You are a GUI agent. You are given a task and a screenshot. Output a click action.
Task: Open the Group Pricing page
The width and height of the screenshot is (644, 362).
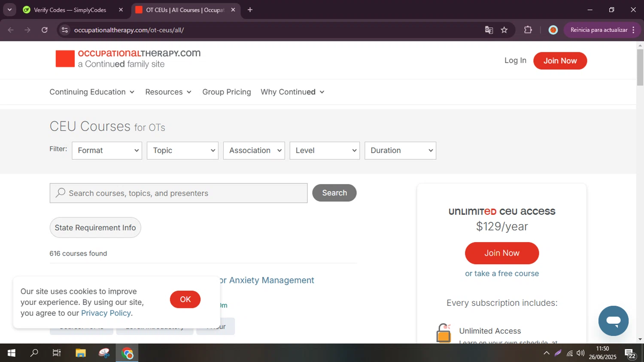tap(227, 92)
